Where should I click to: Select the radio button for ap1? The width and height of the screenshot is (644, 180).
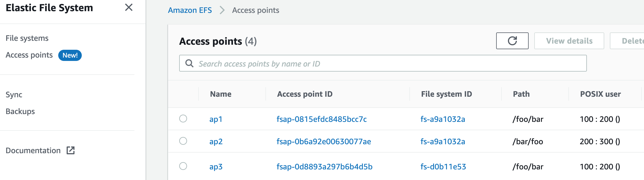pyautogui.click(x=183, y=119)
